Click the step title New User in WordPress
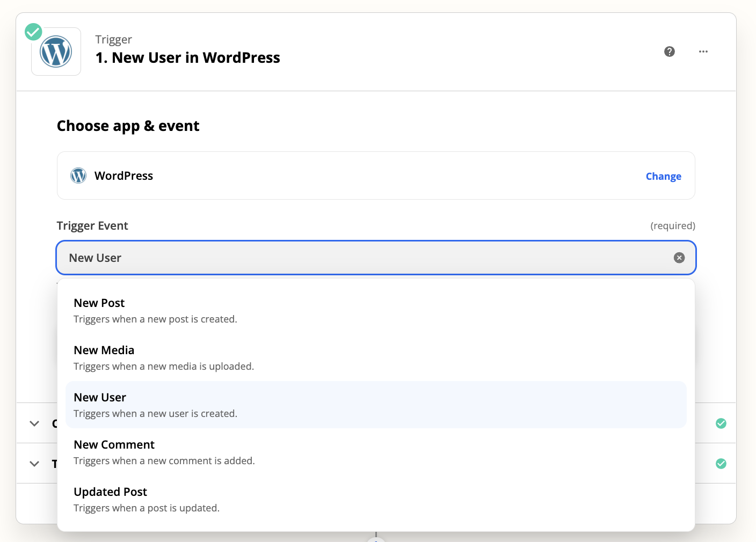The image size is (756, 542). click(x=188, y=57)
